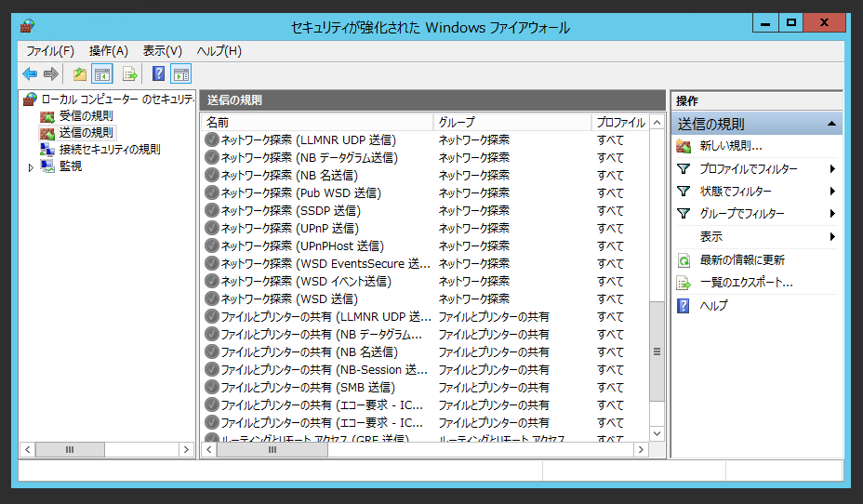The image size is (863, 504).
Task: Click the Up one level folder icon
Action: pyautogui.click(x=80, y=73)
